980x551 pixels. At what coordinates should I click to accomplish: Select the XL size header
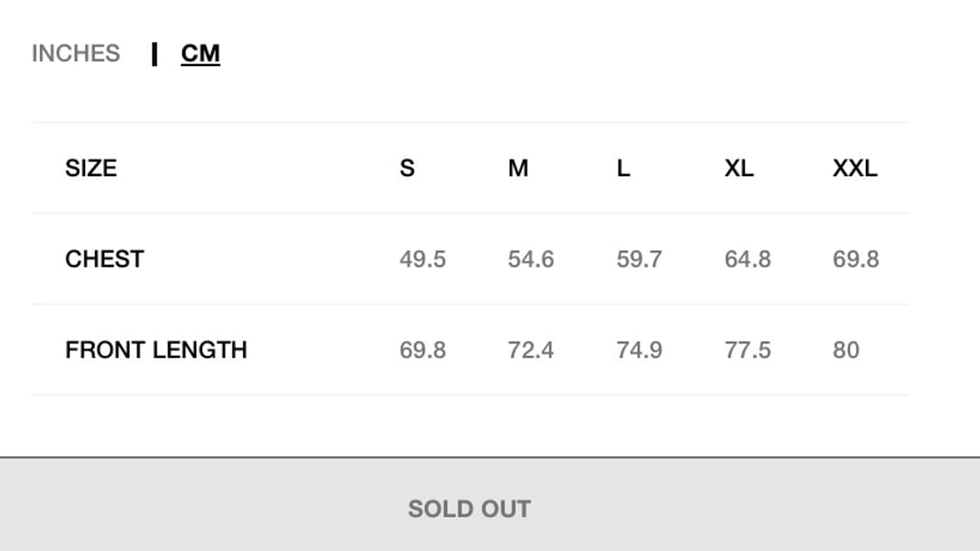pos(739,168)
